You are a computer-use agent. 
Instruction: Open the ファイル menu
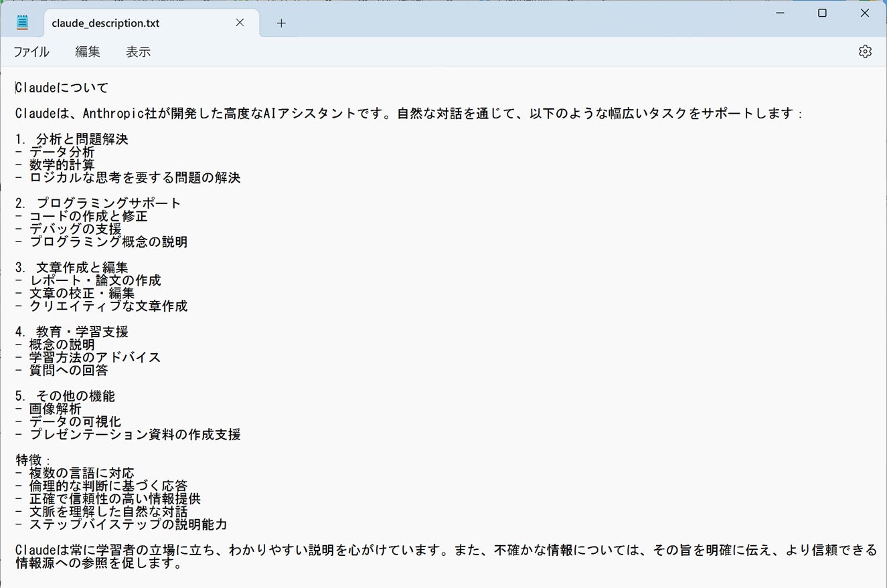click(x=31, y=52)
